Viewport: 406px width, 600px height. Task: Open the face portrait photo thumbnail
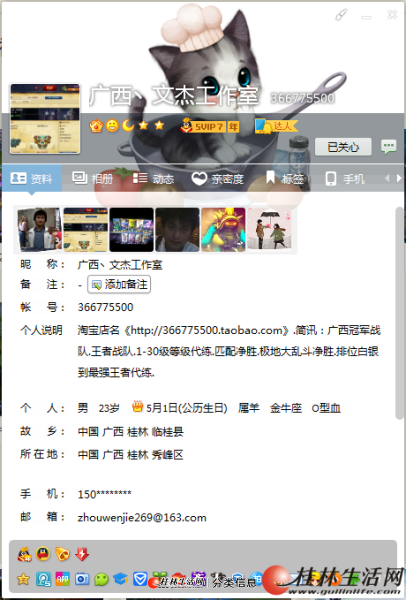pos(177,229)
